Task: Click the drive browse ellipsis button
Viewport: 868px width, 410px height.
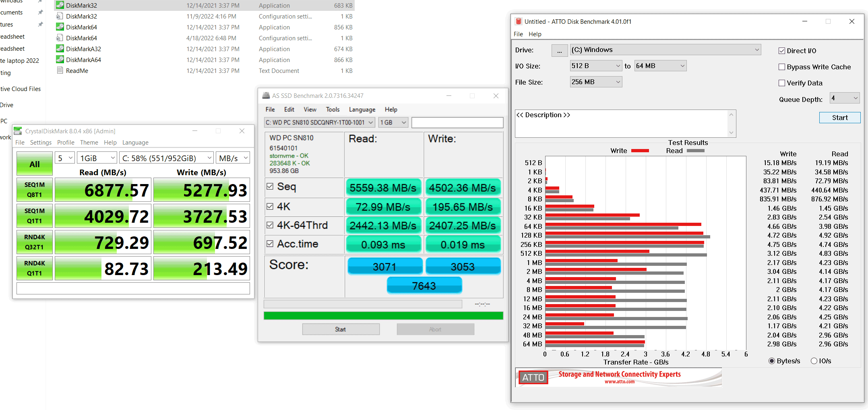Action: click(x=560, y=51)
